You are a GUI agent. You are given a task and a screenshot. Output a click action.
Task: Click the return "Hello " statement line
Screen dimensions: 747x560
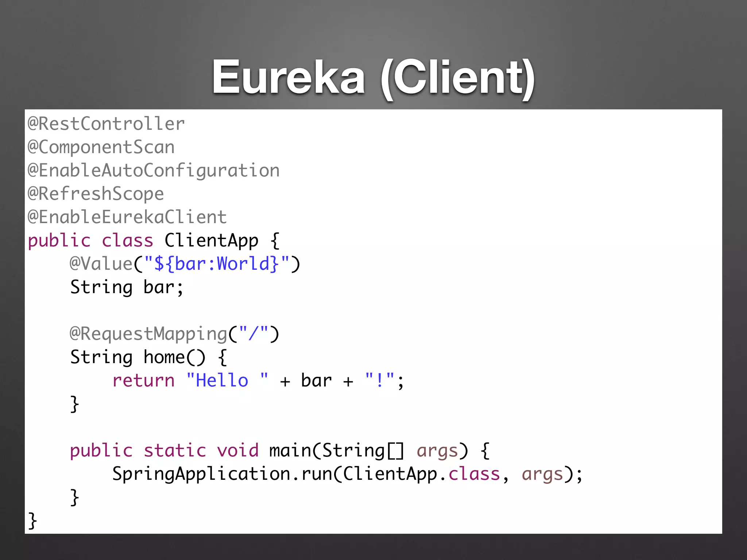click(258, 381)
